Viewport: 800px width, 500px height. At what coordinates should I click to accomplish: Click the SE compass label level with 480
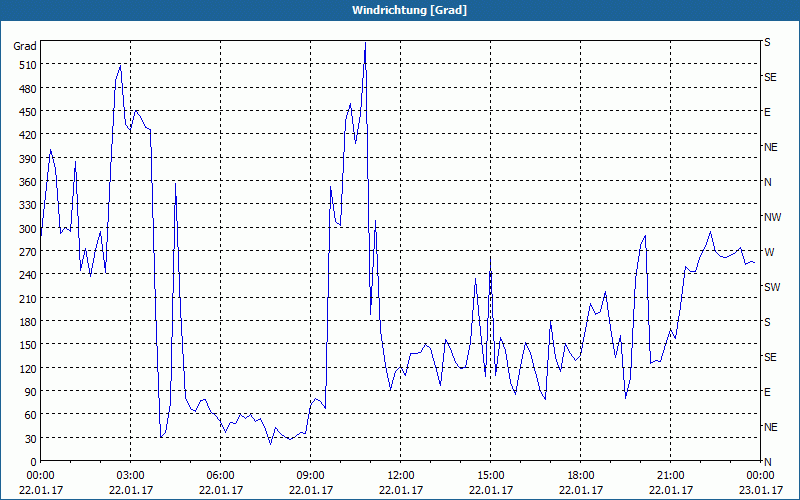pos(770,78)
